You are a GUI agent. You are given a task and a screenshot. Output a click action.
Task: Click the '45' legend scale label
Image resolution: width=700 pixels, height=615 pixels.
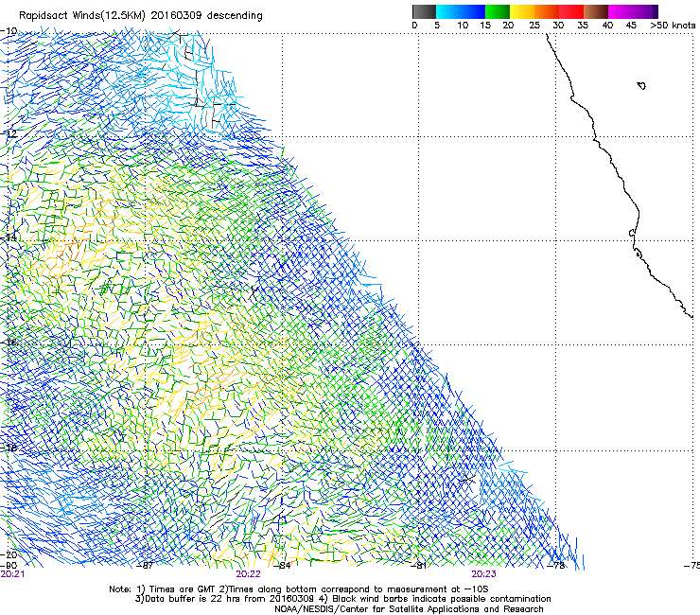(631, 26)
